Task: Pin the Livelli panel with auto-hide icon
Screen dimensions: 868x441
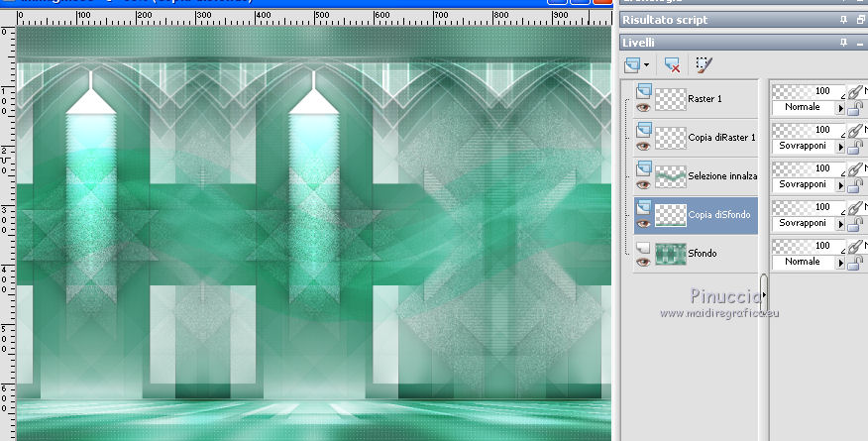Action: click(844, 43)
